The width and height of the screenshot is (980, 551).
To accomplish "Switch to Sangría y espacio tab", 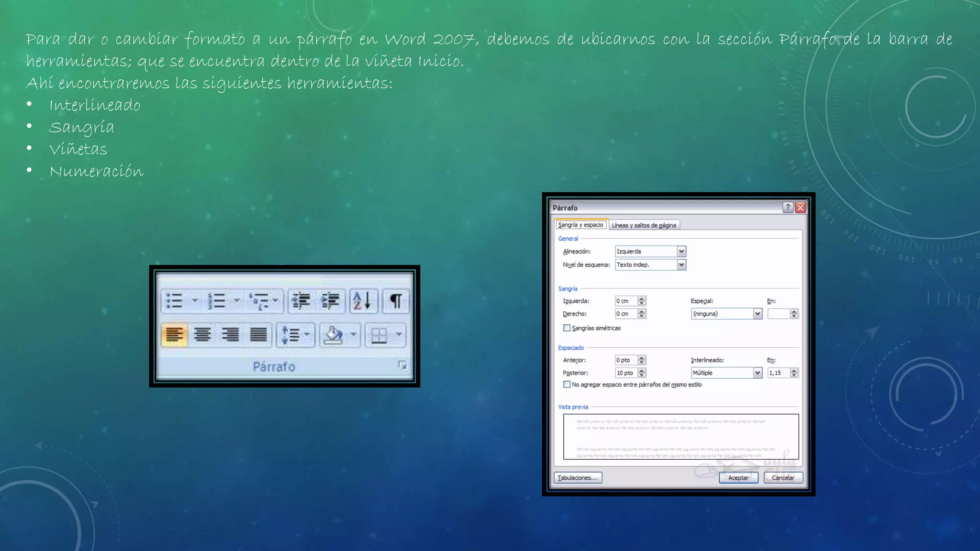I will 581,225.
